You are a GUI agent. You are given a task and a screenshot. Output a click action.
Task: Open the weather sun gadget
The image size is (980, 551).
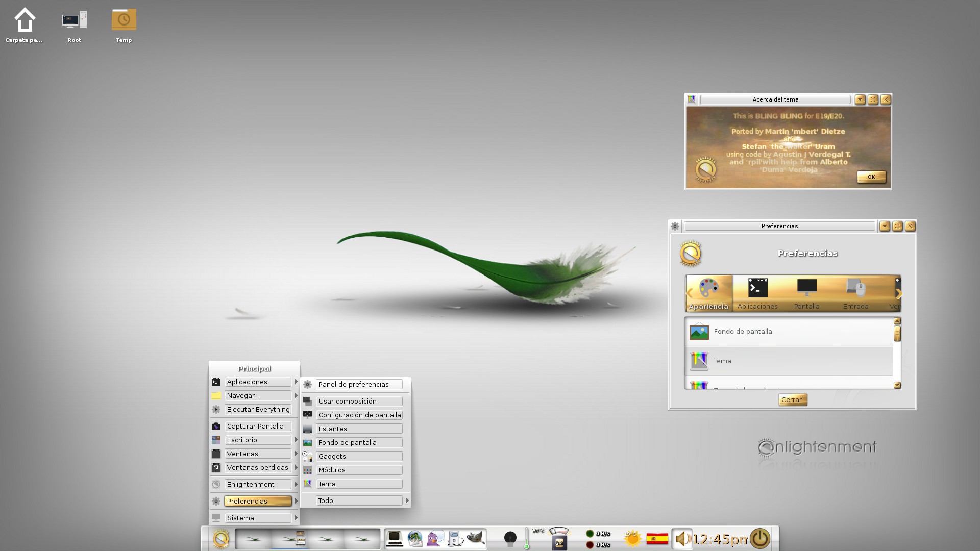tap(632, 539)
